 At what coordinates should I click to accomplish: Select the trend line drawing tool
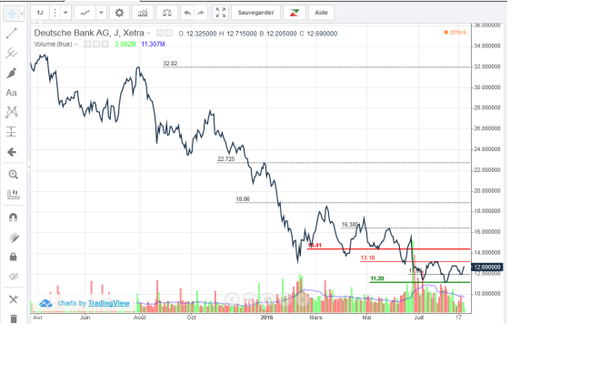click(x=11, y=33)
